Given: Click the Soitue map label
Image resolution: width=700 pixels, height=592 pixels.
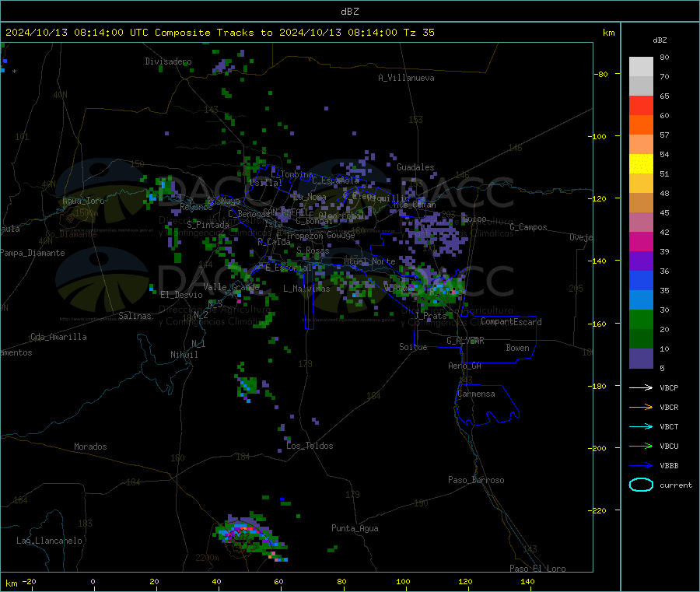Looking at the screenshot, I should point(413,346).
